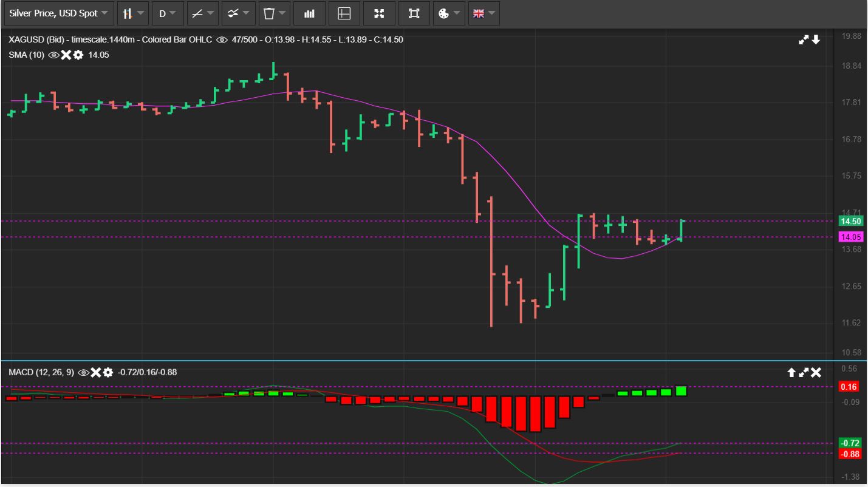Open the indicators dropdown
The height and width of the screenshot is (487, 868).
coord(238,13)
